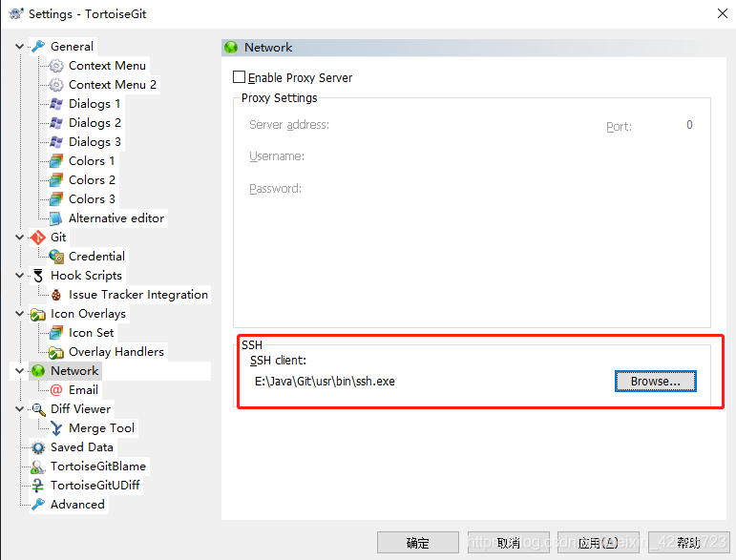
Task: Go to the Advanced settings page
Action: 77,505
